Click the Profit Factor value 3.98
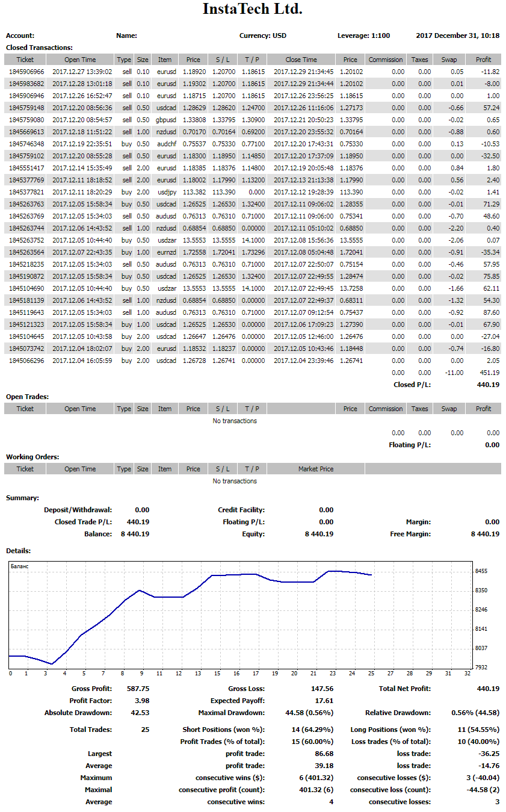This screenshot has height=812, width=506. coord(143,701)
